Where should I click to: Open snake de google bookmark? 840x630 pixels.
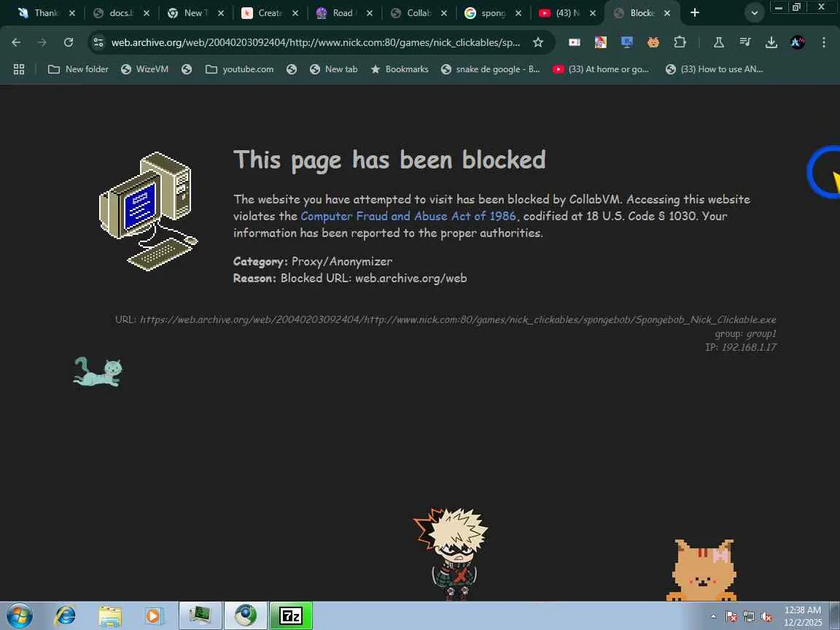click(x=490, y=69)
